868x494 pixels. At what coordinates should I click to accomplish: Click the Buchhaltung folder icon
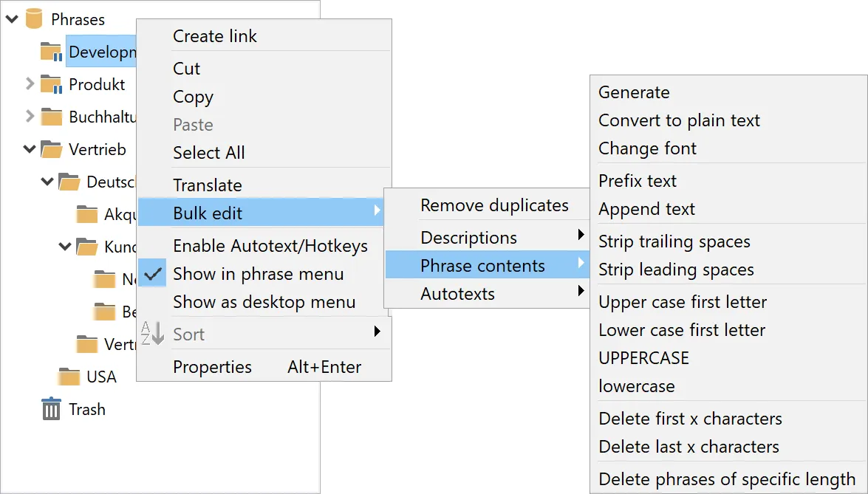(x=49, y=117)
